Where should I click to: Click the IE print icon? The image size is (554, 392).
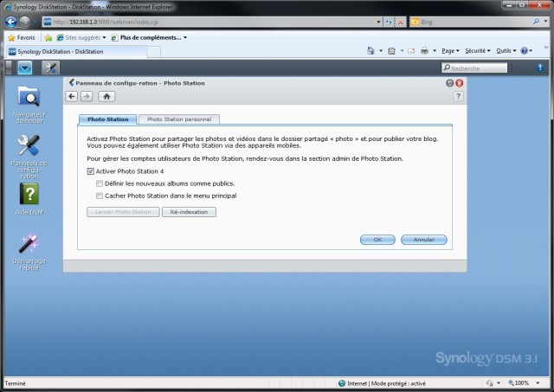coord(425,51)
